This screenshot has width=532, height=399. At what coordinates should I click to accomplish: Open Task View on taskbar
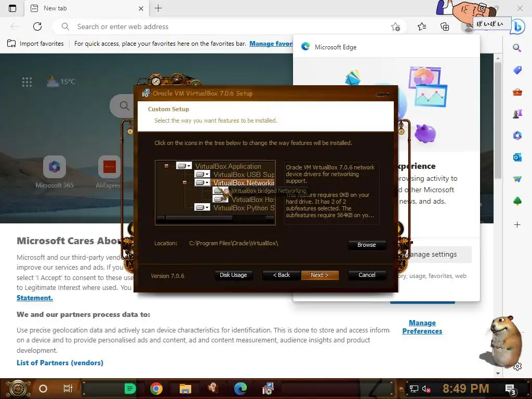[x=68, y=389]
